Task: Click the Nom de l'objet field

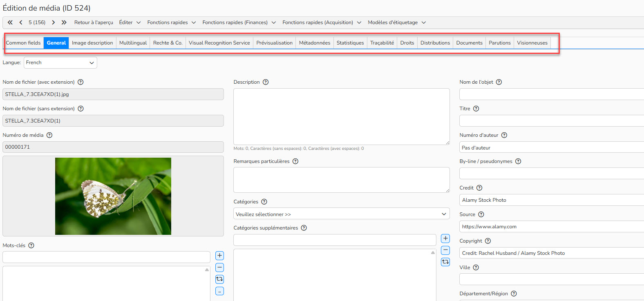Action: (x=552, y=94)
